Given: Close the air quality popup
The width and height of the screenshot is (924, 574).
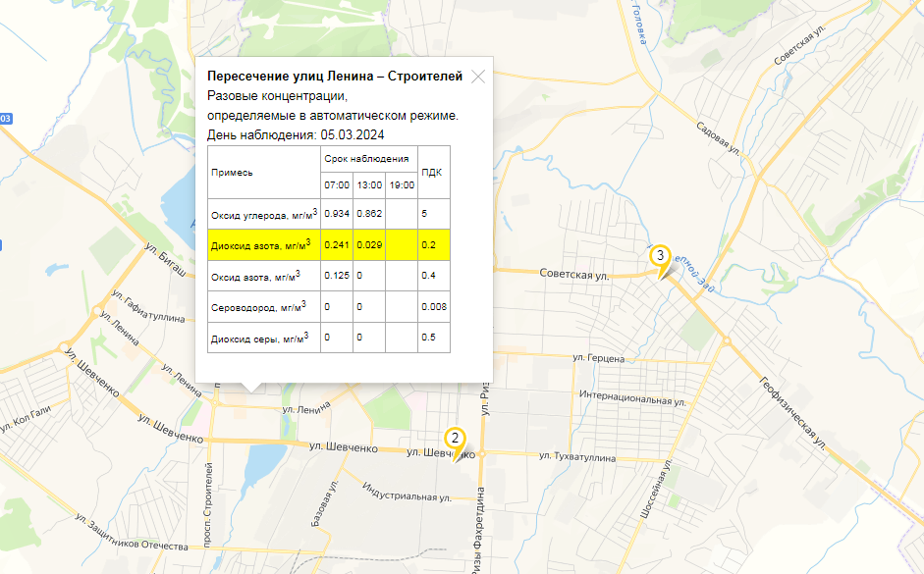Looking at the screenshot, I should point(478,77).
